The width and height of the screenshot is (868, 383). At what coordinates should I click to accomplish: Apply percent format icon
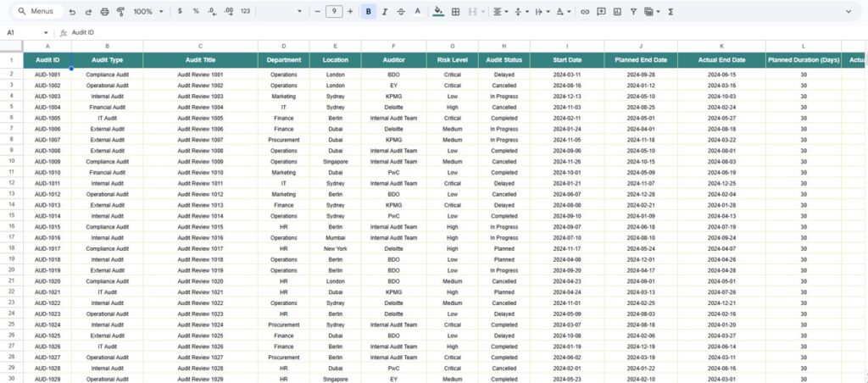coord(196,11)
